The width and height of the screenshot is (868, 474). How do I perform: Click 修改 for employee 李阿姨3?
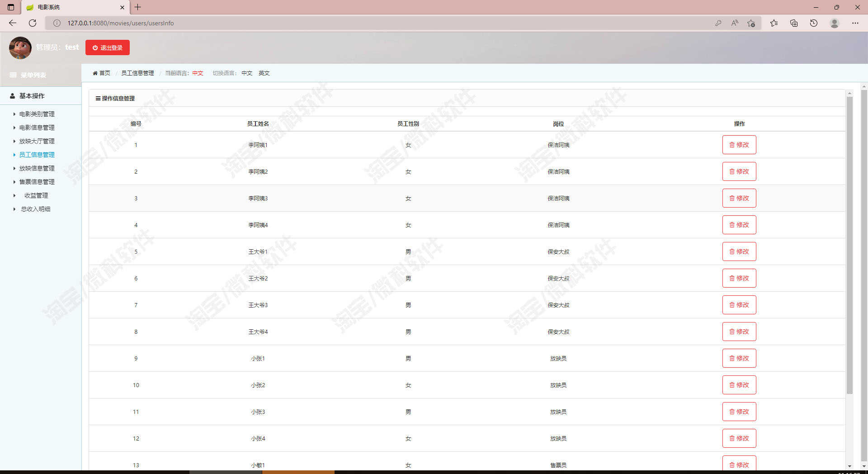[739, 198]
